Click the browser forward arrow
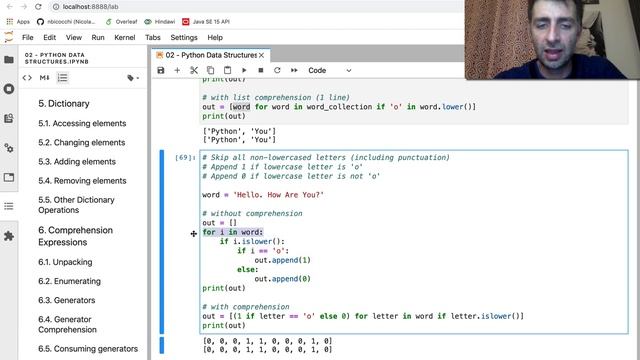 [x=24, y=7]
